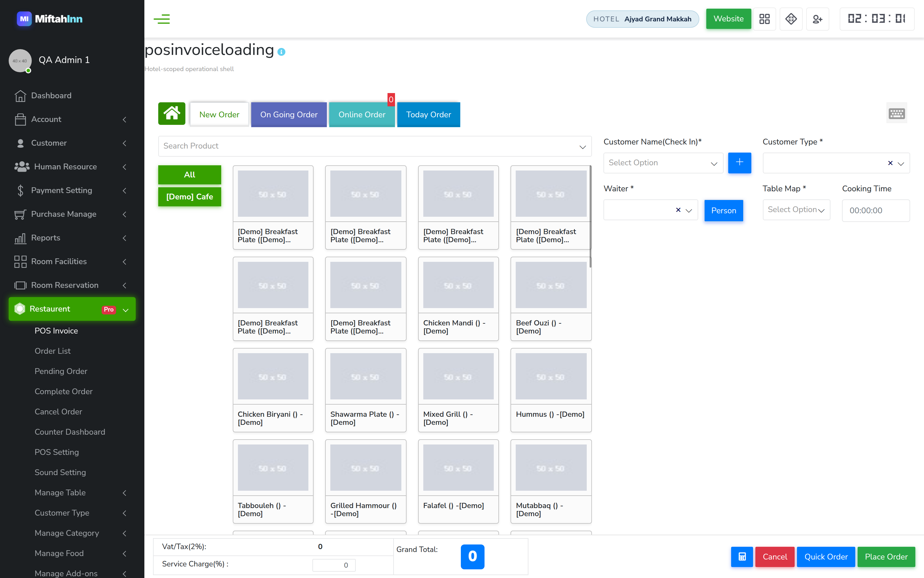Switch to the Today Order tab

[x=429, y=114]
